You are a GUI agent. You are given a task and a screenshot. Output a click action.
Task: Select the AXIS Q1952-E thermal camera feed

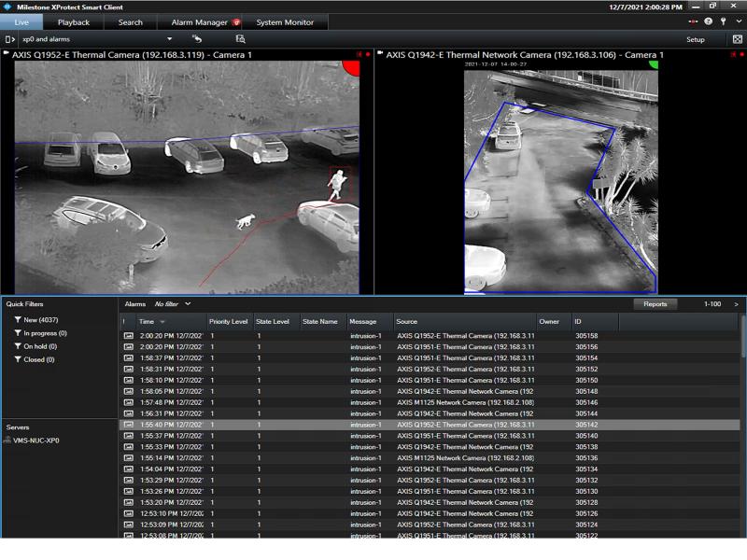point(187,176)
